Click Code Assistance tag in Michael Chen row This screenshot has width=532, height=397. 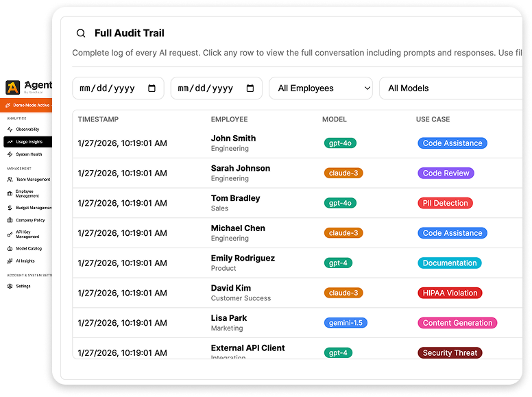click(x=452, y=233)
